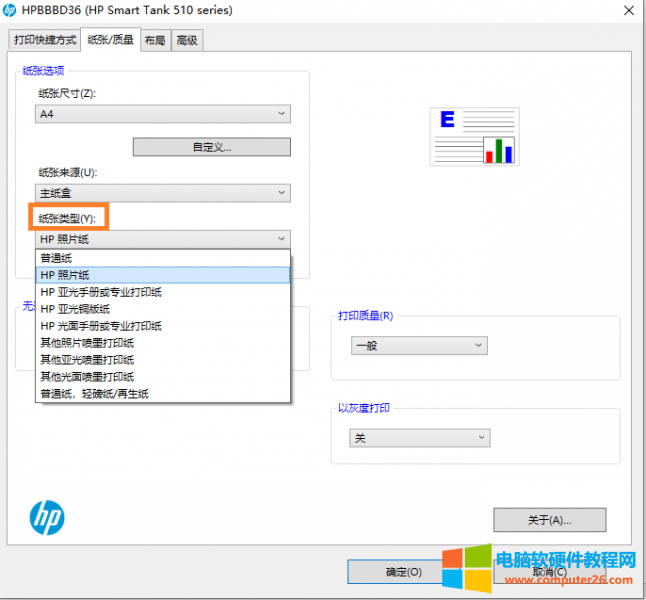Go to the 高级 tab
The height and width of the screenshot is (600, 646).
[x=186, y=40]
